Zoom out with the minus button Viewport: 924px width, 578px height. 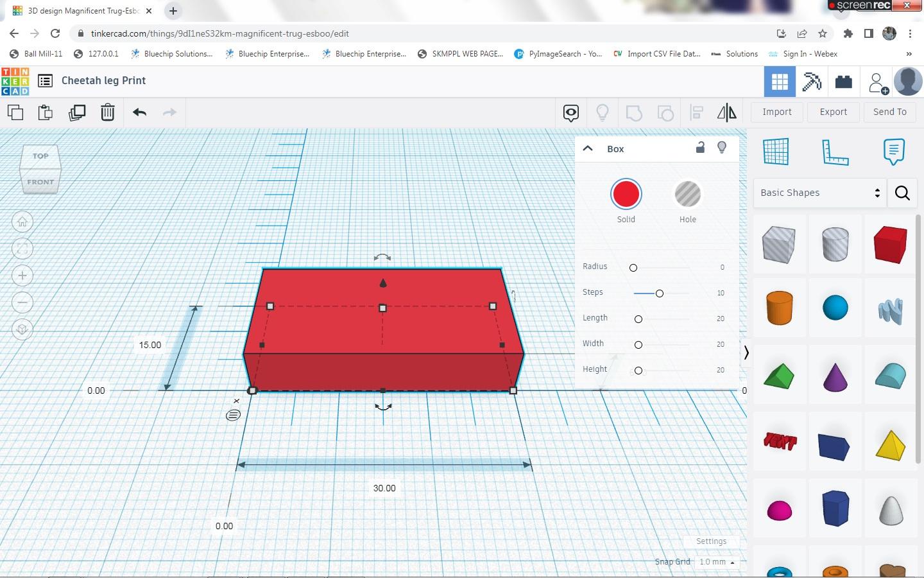pyautogui.click(x=22, y=302)
